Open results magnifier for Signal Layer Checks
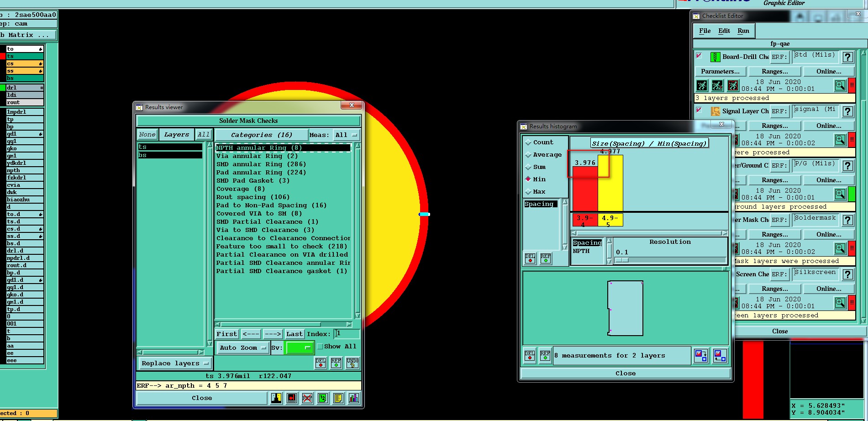The image size is (868, 421). click(840, 140)
